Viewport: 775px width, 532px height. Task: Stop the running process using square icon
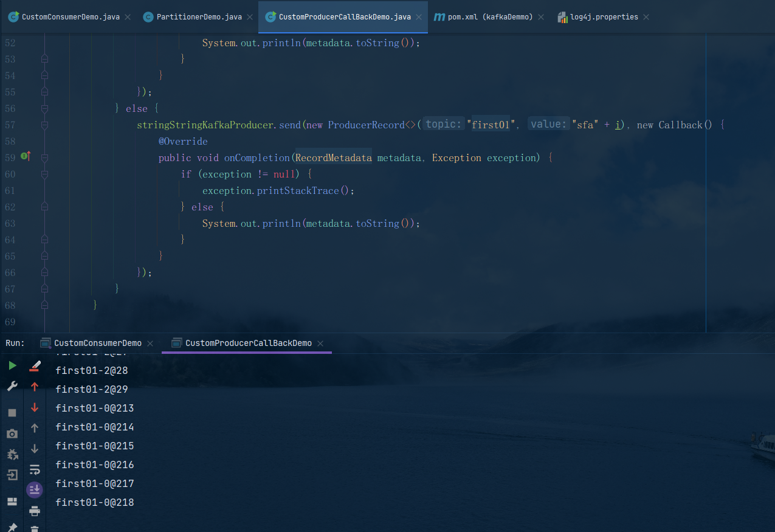click(12, 412)
